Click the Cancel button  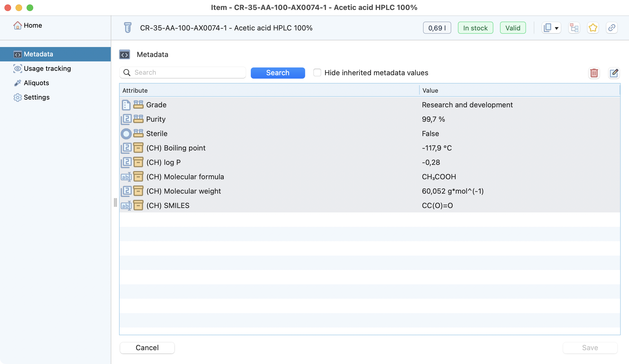coord(147,348)
